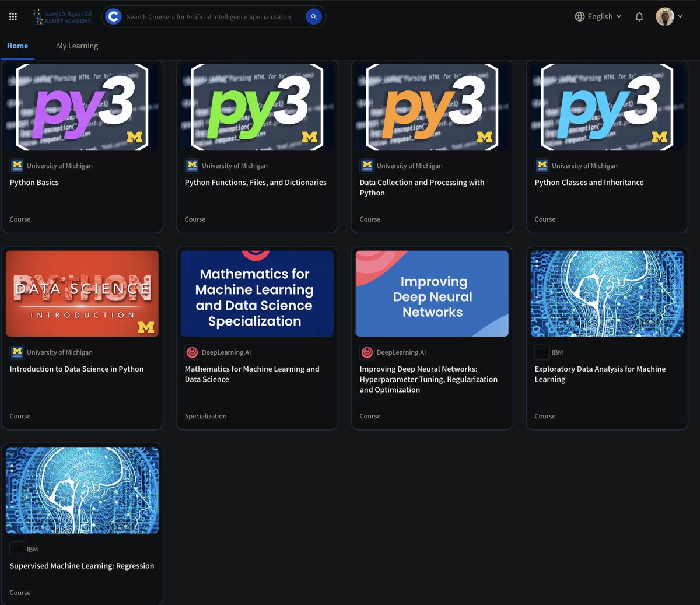Click Michigan logo icon on Data Science card

pyautogui.click(x=17, y=352)
